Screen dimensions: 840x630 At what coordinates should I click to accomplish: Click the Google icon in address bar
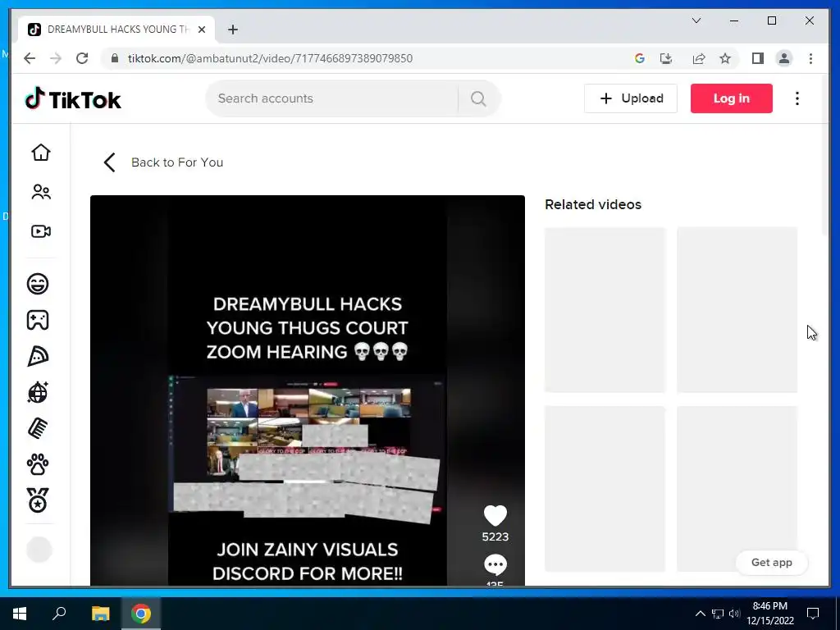tap(639, 58)
